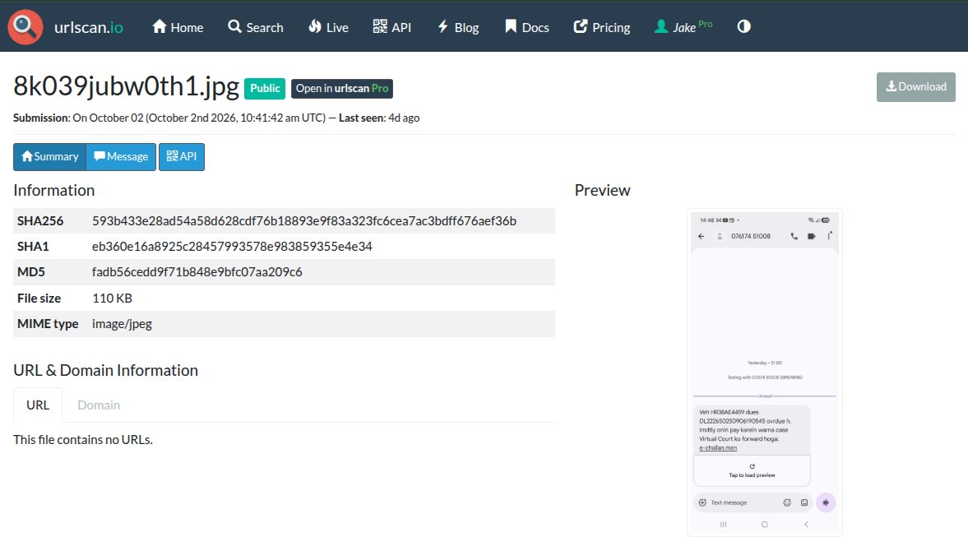
Task: Click the user profile icon next to Jake
Action: tap(661, 26)
